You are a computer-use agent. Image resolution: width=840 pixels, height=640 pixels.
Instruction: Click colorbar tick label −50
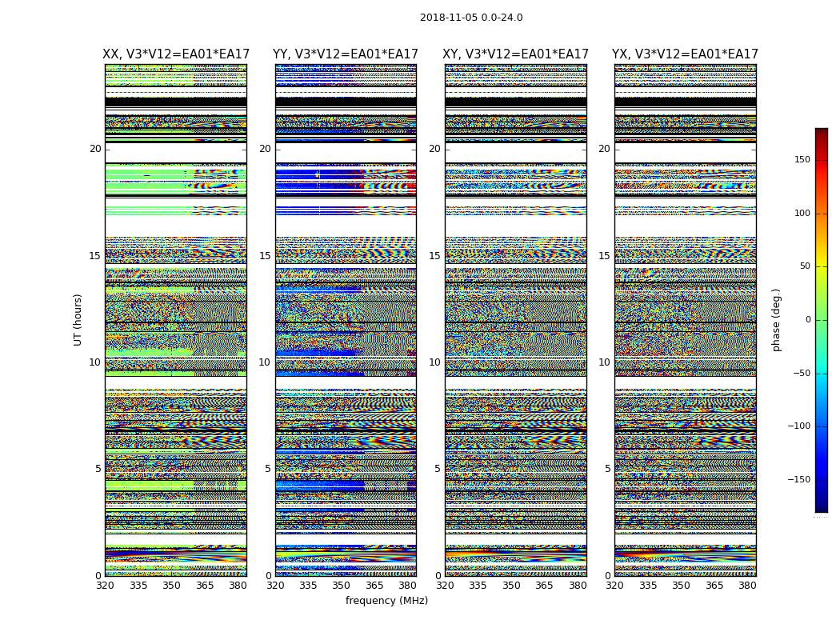[802, 373]
